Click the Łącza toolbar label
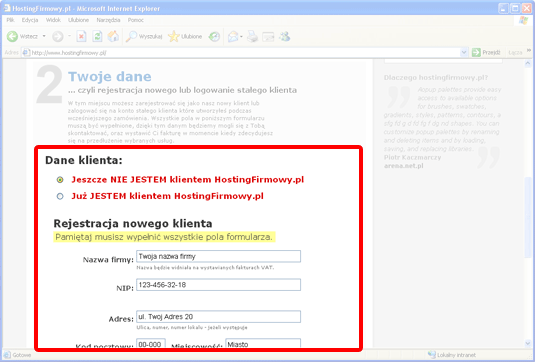This screenshot has width=535, height=362. click(515, 53)
